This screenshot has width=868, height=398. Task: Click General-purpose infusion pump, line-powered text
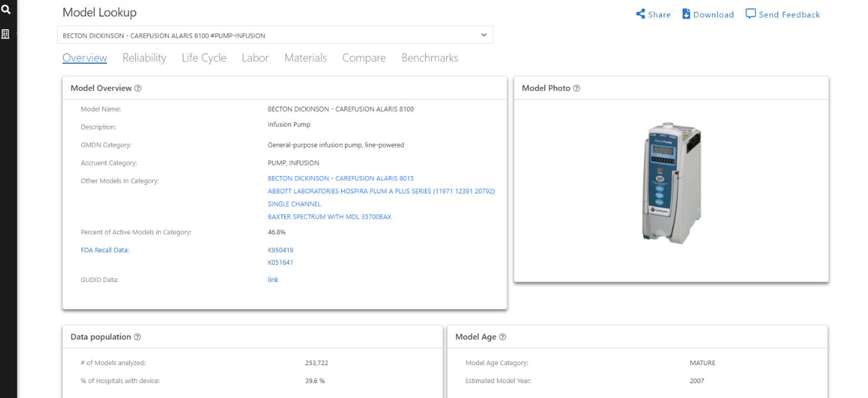coord(336,145)
